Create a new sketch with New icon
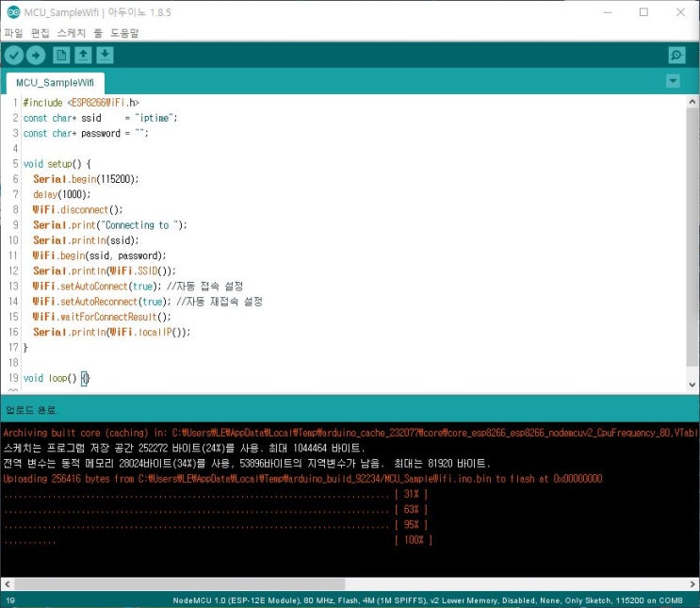Image resolution: width=700 pixels, height=608 pixels. [x=61, y=56]
